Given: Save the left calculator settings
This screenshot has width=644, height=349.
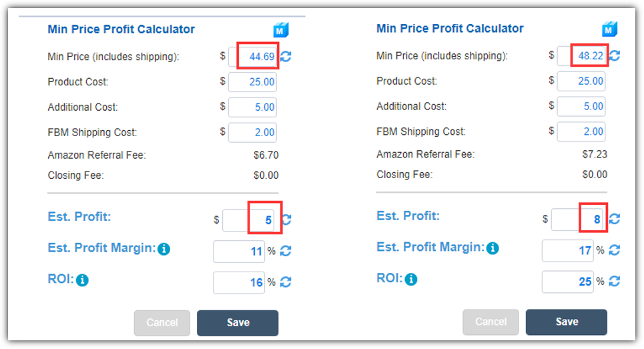Looking at the screenshot, I should 238,323.
